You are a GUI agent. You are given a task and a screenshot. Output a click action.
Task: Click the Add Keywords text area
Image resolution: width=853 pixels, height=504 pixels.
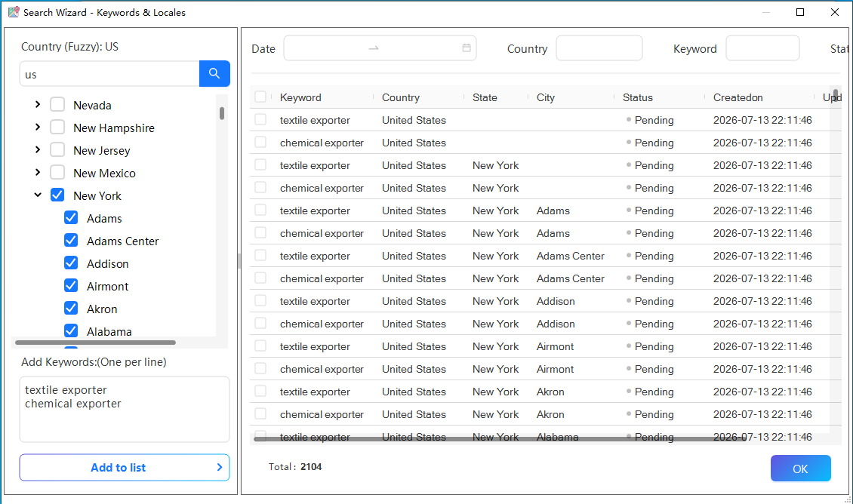[x=125, y=410]
